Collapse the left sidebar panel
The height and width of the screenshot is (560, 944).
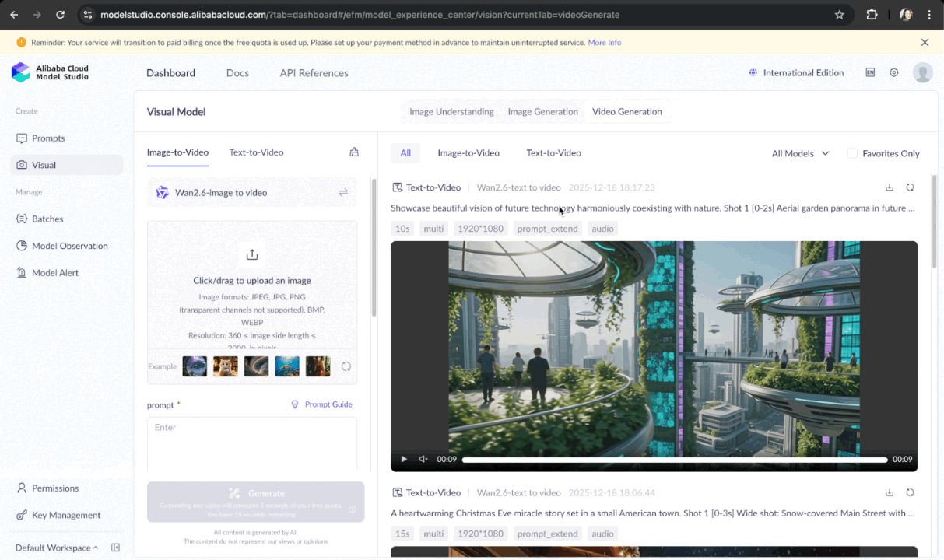tap(116, 548)
